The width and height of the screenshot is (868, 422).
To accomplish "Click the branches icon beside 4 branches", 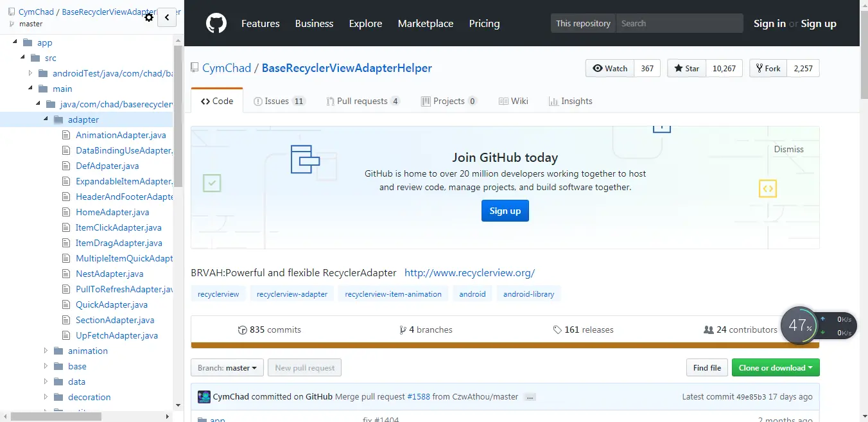I will click(403, 330).
